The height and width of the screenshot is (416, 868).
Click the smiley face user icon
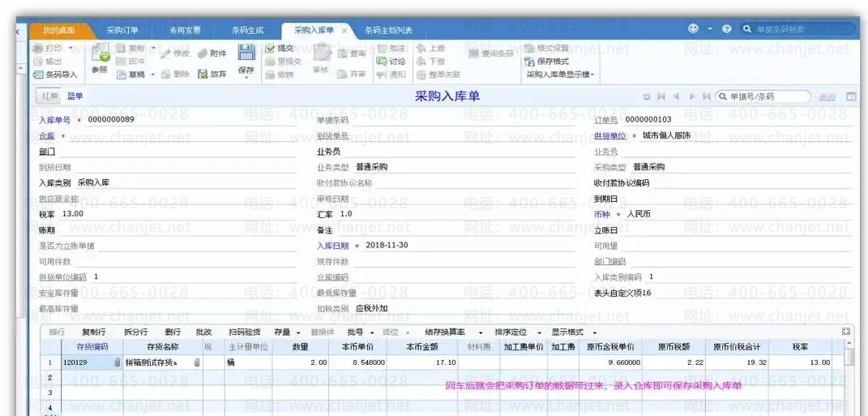point(693,29)
